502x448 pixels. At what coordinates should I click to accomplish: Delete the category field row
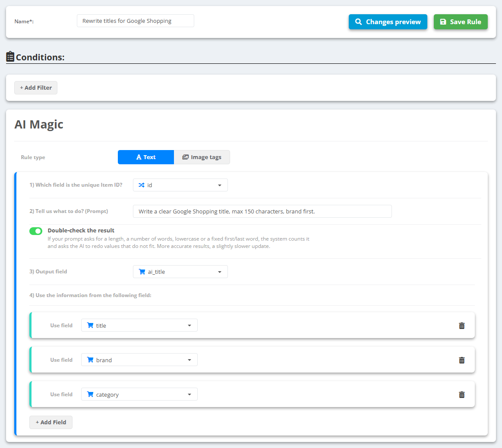pos(462,395)
